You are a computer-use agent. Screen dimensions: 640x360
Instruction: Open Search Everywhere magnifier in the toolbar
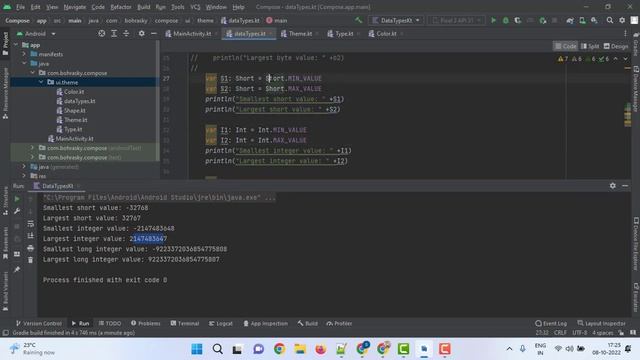pyautogui.click(x=610, y=20)
